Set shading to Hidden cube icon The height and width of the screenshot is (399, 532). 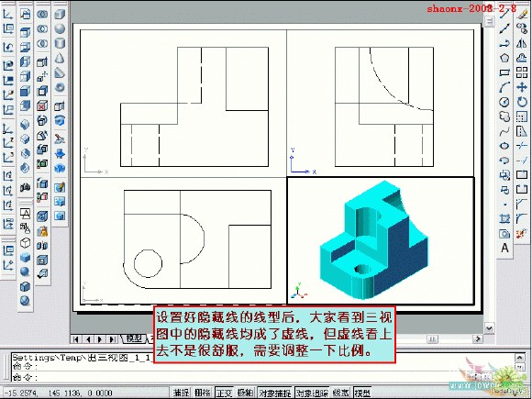tap(25, 242)
